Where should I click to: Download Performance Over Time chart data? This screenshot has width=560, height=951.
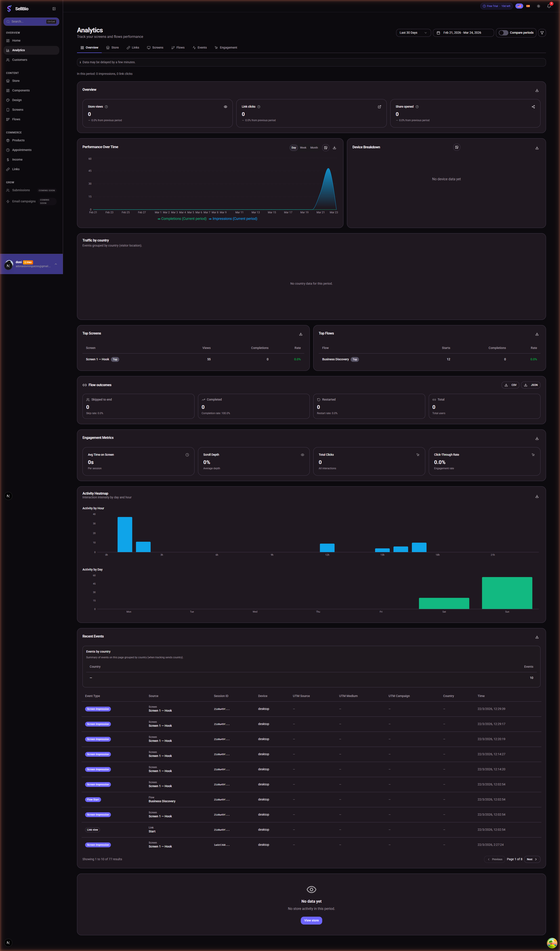point(334,148)
